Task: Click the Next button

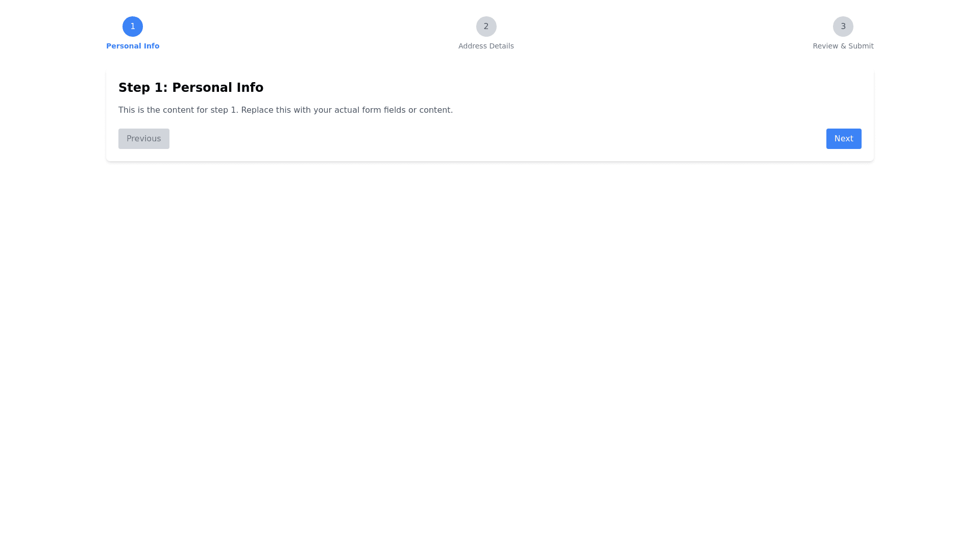Action: pos(844,139)
